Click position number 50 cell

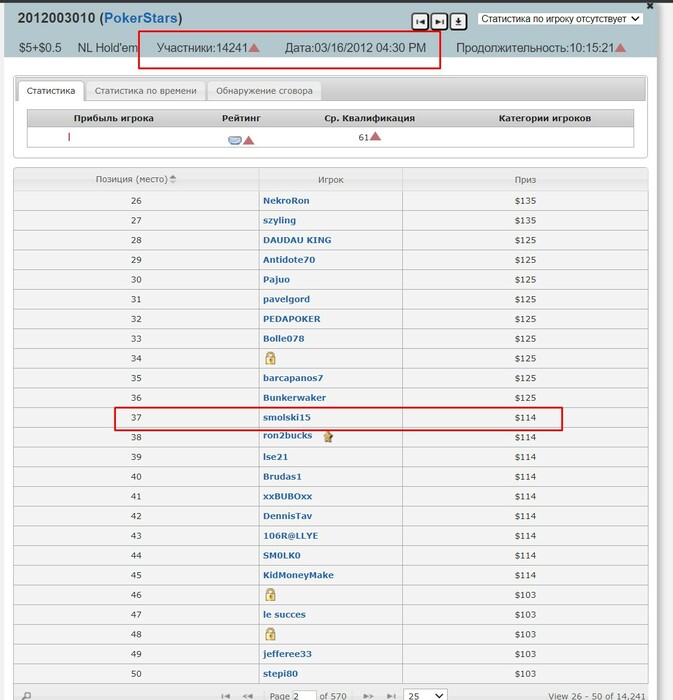pyautogui.click(x=136, y=674)
